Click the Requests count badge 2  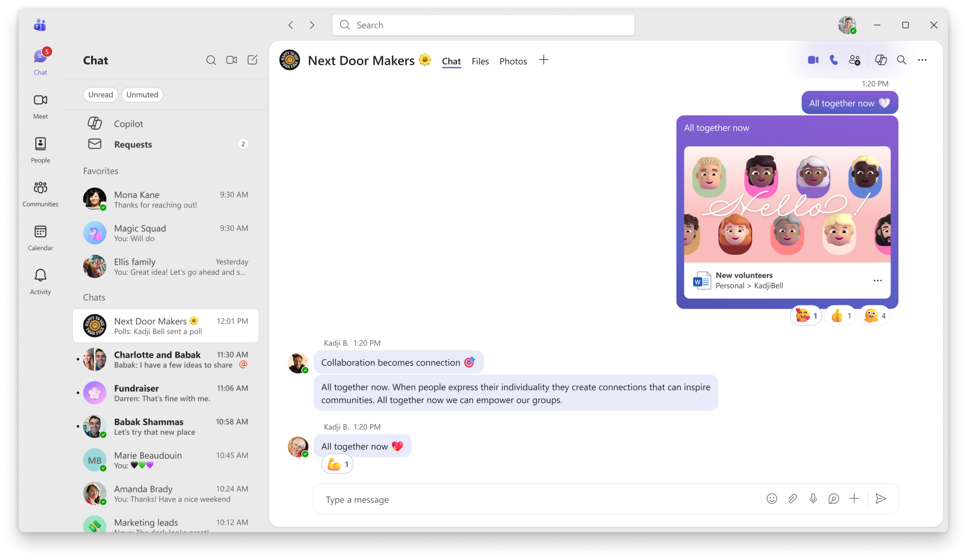coord(243,144)
